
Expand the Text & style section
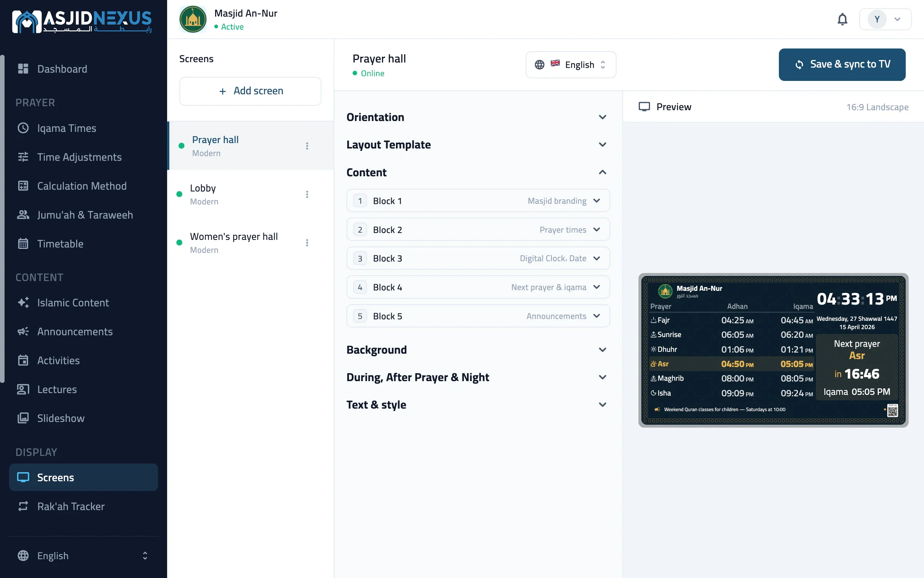[478, 405]
